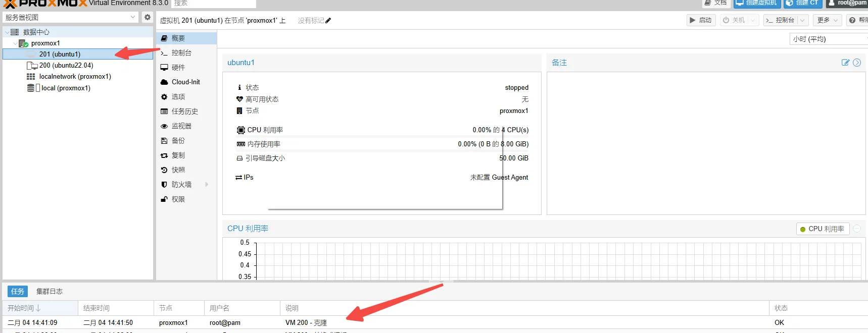Open 控制台 in the VM side menu
The image size is (868, 333).
[186, 53]
